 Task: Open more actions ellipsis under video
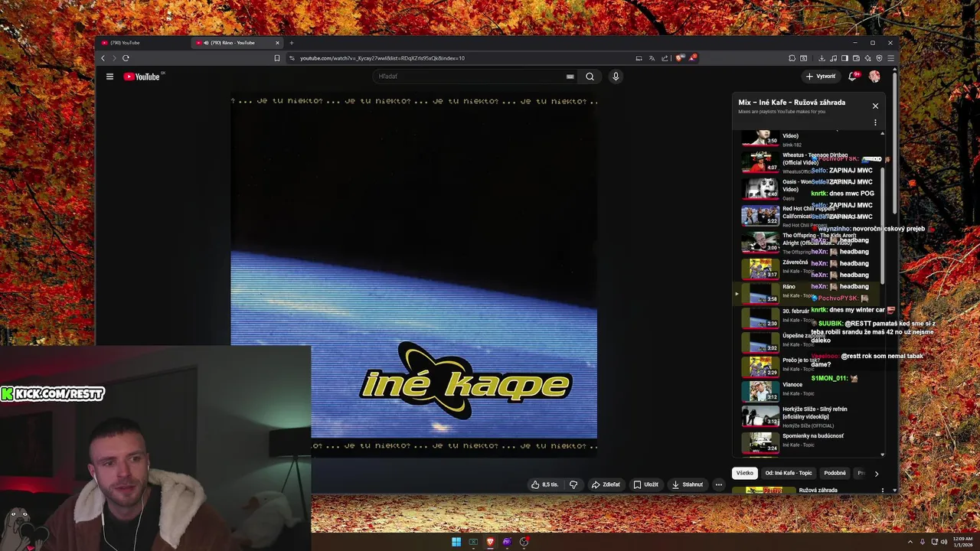718,484
